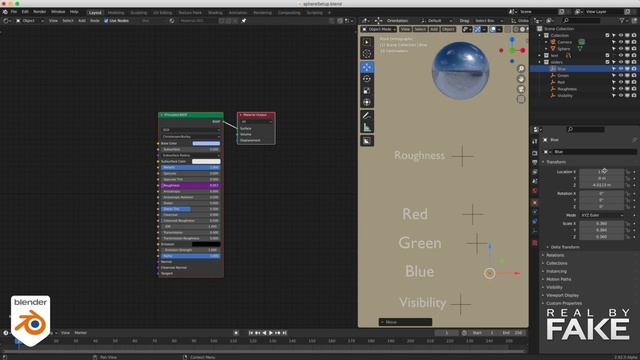640x360 pixels.
Task: Open Object Data properties red tab
Action: (x=535, y=242)
